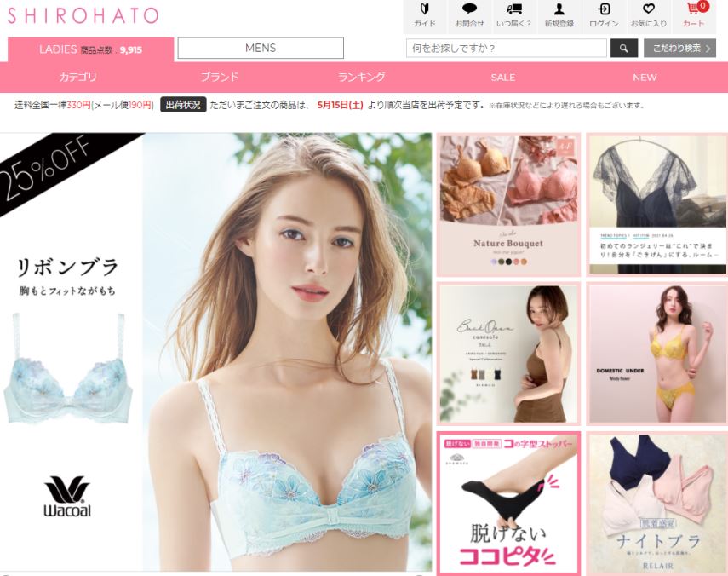Open the リボンブラ main hero banner

216,352
